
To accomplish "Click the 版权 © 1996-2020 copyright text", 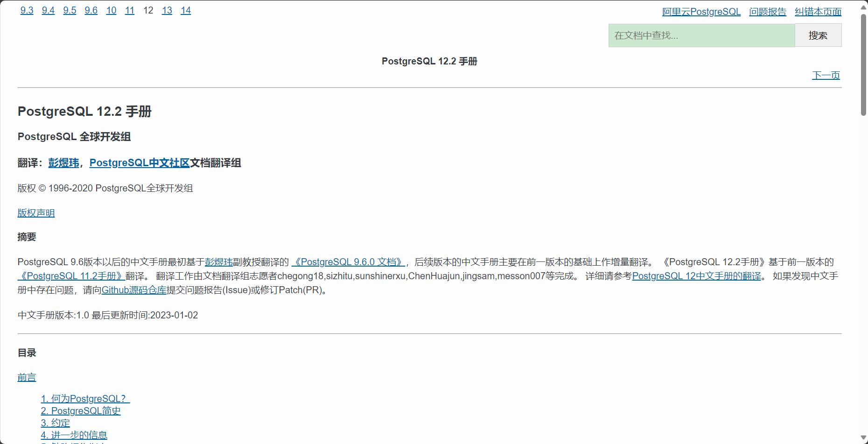I will coord(105,188).
